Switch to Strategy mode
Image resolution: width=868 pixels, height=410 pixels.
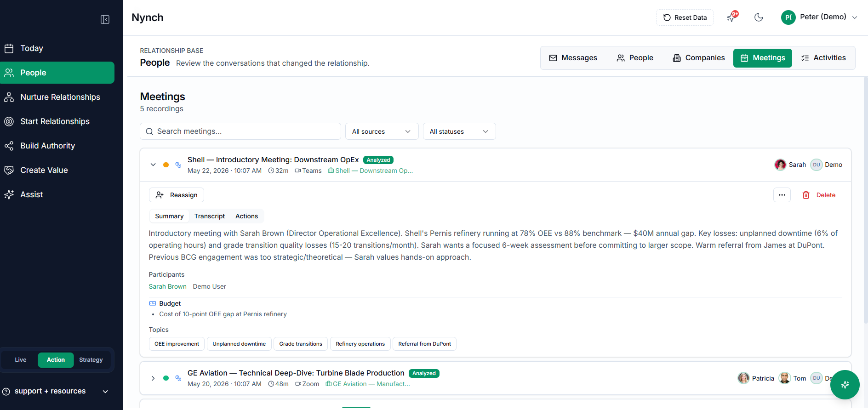point(91,360)
